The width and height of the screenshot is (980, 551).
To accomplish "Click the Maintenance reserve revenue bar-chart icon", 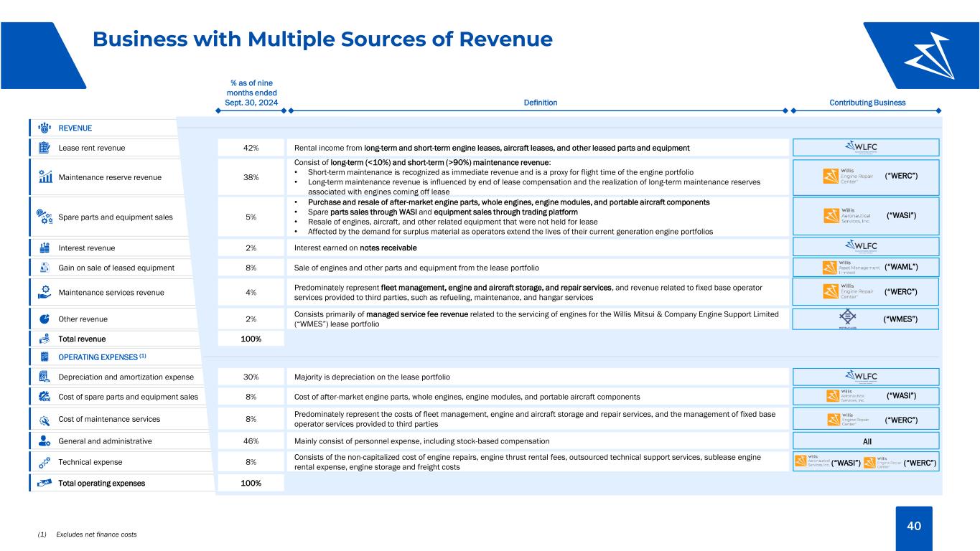I will pyautogui.click(x=45, y=176).
